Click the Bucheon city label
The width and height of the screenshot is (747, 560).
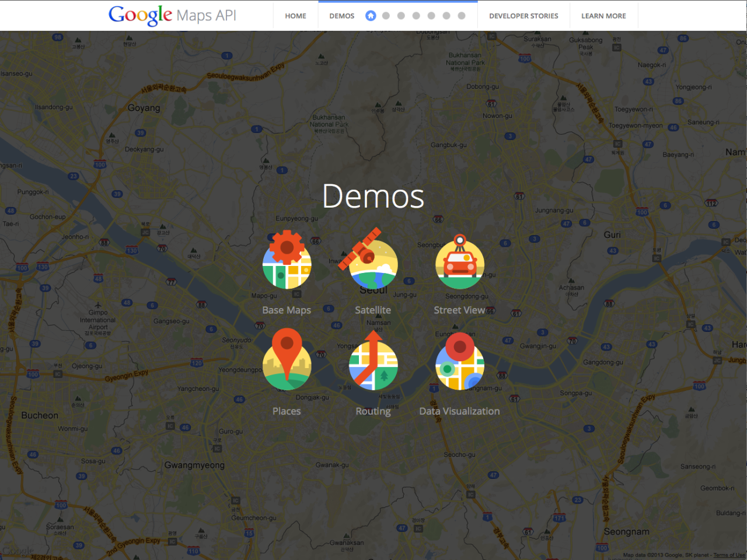tap(40, 415)
